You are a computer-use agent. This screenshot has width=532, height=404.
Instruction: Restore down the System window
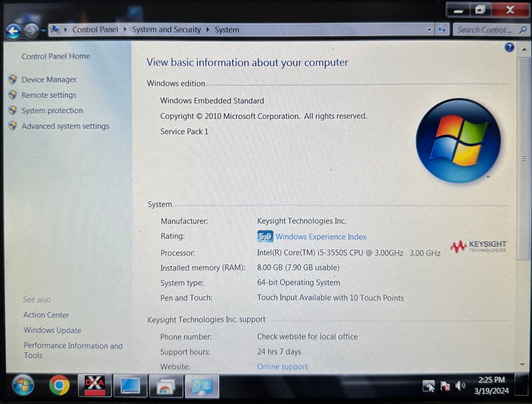pos(480,10)
